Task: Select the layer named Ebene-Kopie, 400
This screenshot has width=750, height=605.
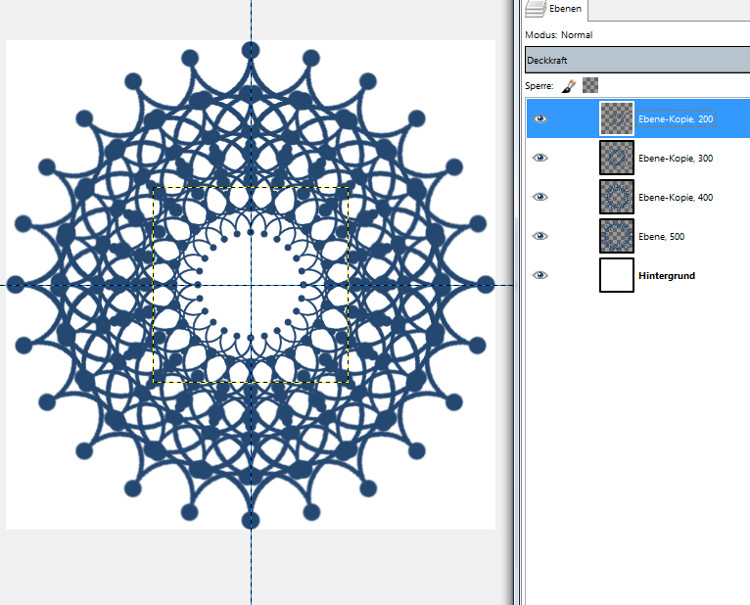Action: (675, 197)
